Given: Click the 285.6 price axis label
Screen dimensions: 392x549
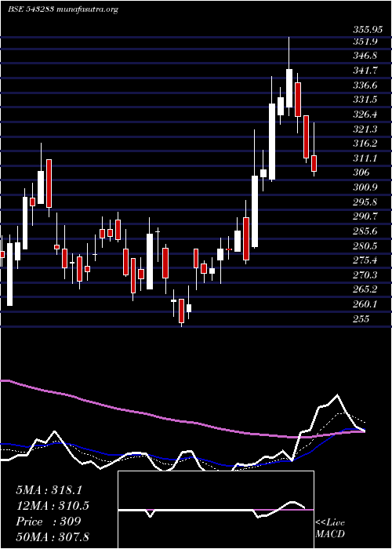Looking at the screenshot, I should coord(365,231).
